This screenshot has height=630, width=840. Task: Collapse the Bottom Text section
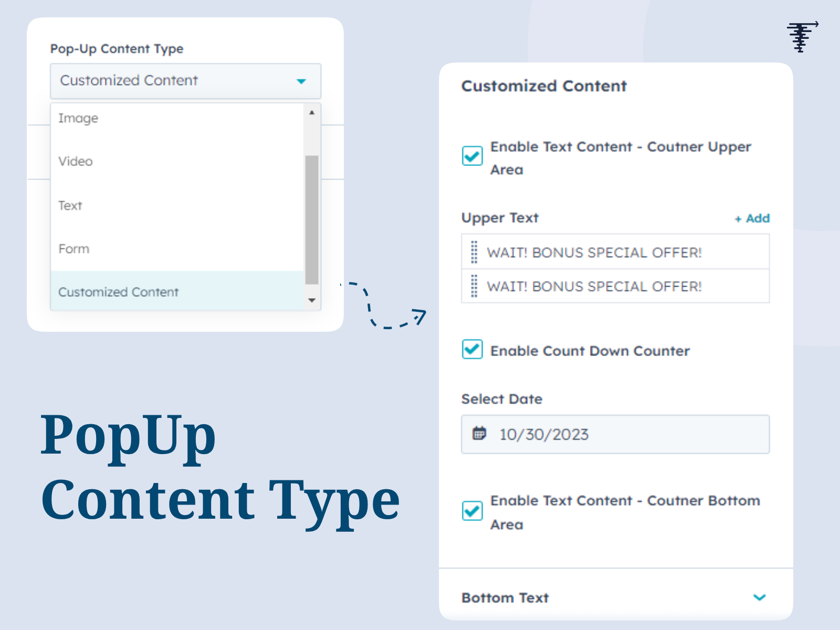(x=758, y=597)
